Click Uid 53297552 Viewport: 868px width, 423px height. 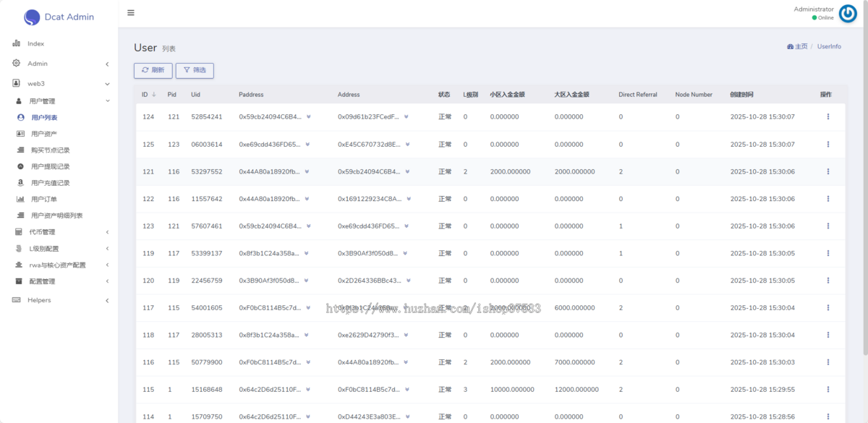207,171
